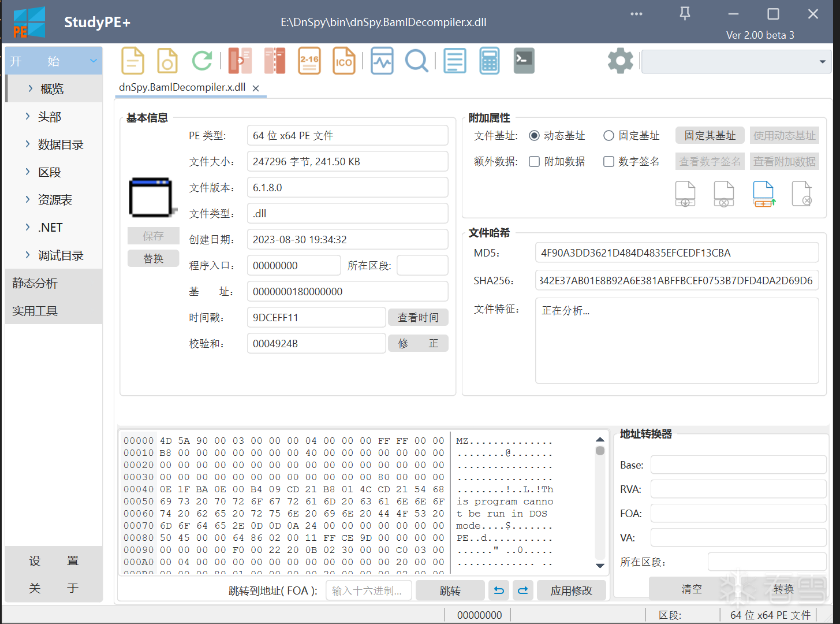Click the 应用修改 button
This screenshot has height=624, width=840.
[x=572, y=590]
